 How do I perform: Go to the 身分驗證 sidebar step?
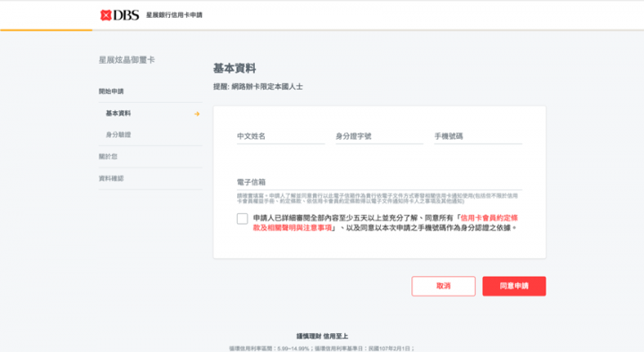(x=118, y=135)
